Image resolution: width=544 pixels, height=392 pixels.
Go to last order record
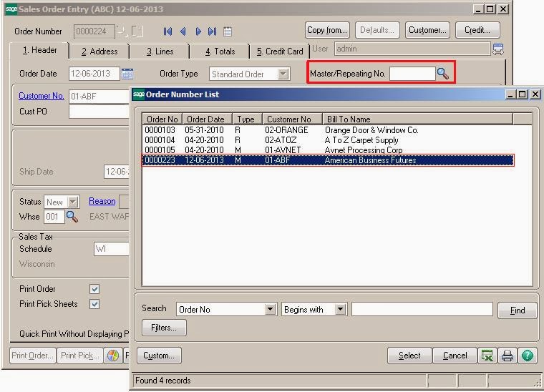pyautogui.click(x=213, y=31)
